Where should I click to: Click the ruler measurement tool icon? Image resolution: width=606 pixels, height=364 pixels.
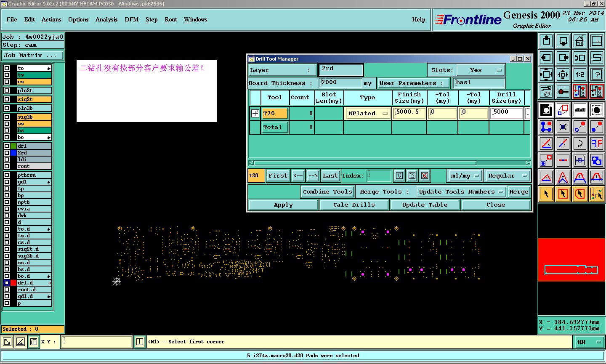pyautogui.click(x=580, y=110)
